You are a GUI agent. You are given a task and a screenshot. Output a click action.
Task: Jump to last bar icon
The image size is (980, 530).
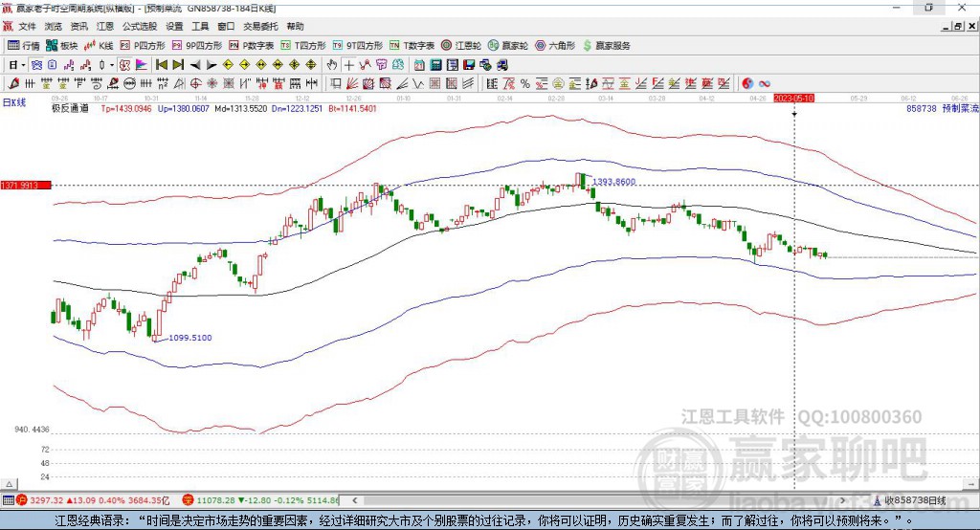(x=178, y=65)
